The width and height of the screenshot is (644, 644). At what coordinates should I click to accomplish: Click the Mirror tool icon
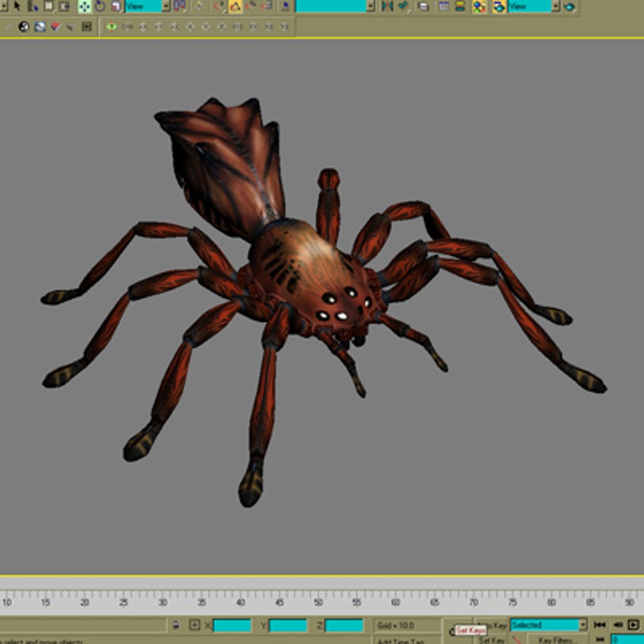click(388, 6)
